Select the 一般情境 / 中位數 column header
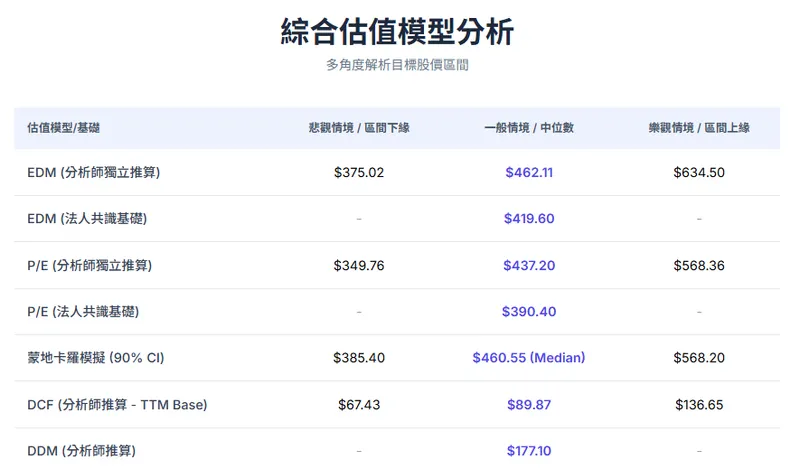 click(x=529, y=128)
